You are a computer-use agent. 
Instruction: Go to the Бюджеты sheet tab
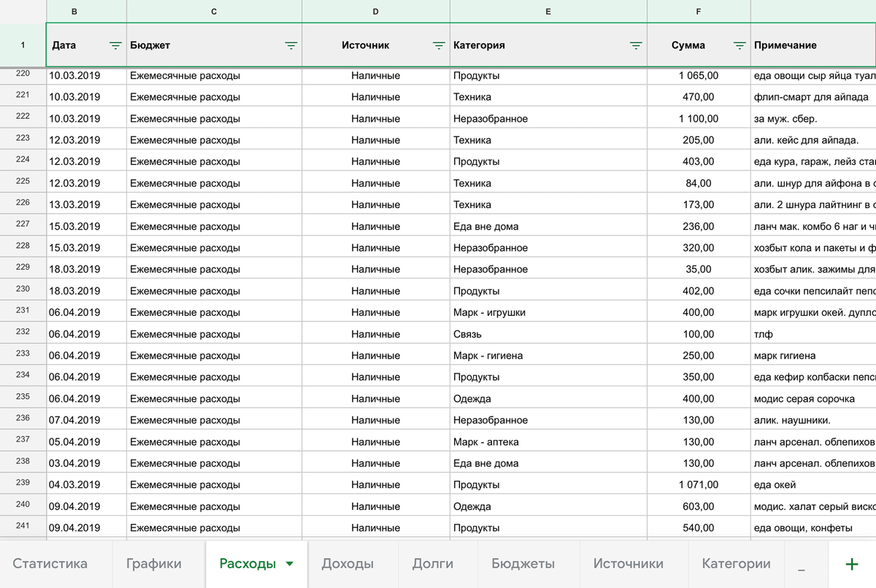point(523,564)
